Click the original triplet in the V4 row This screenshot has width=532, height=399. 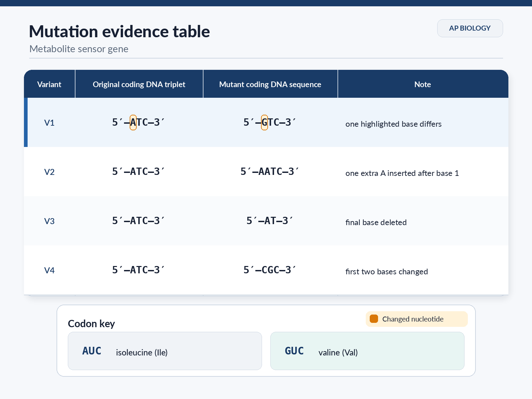click(138, 270)
